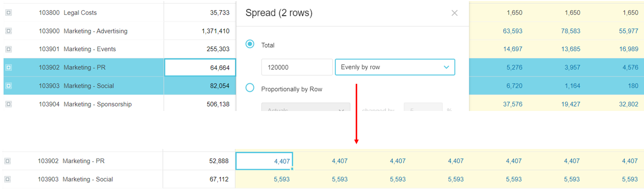This screenshot has width=644, height=190.
Task: Click the percent changed-by input field
Action: coord(423,107)
